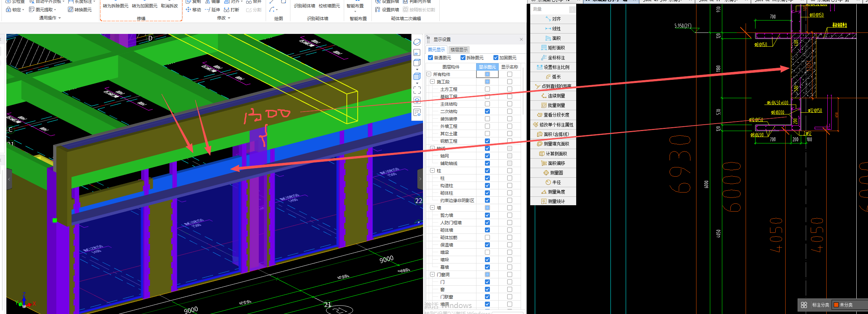Image resolution: width=868 pixels, height=314 pixels.
Task: Select the 移动 (move) tool
Action: (x=193, y=10)
